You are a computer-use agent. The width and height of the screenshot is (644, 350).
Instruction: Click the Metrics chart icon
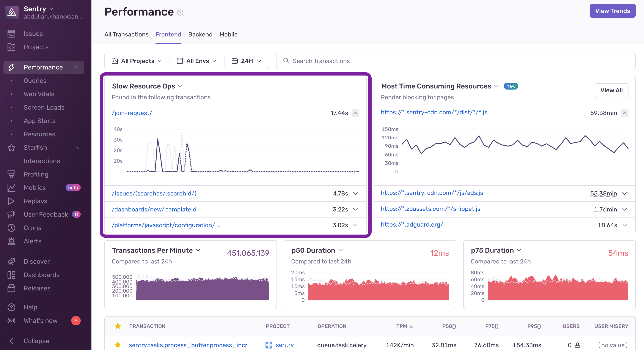click(11, 187)
